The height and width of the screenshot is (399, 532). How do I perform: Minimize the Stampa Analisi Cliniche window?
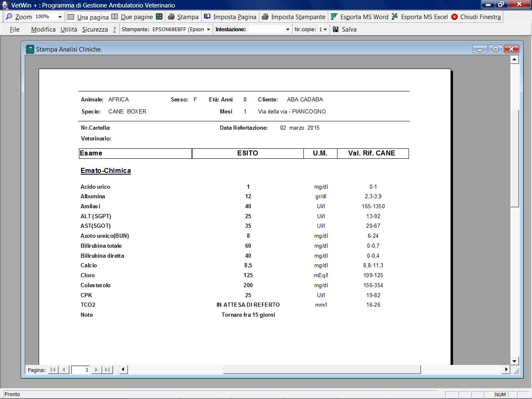(480, 49)
